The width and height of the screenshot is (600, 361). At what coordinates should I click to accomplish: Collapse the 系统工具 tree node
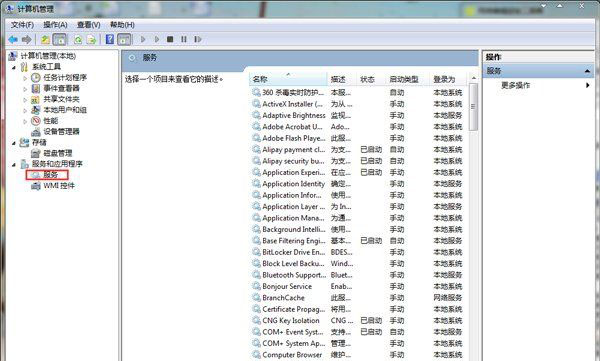pos(14,67)
